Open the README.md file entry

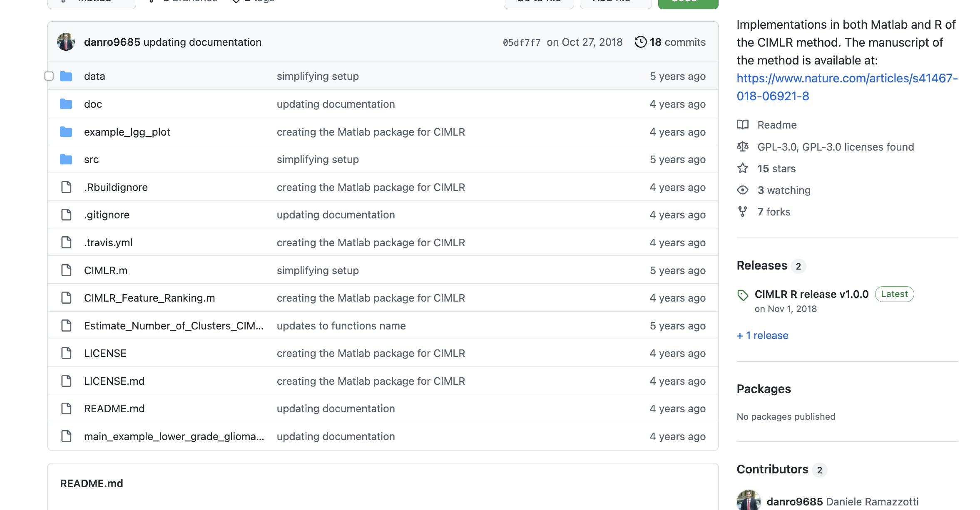(x=114, y=408)
